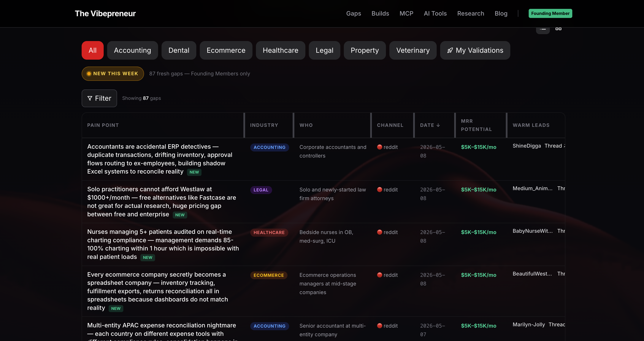Click reddit channel in APAC expense row
This screenshot has width=644, height=341.
[x=387, y=326]
